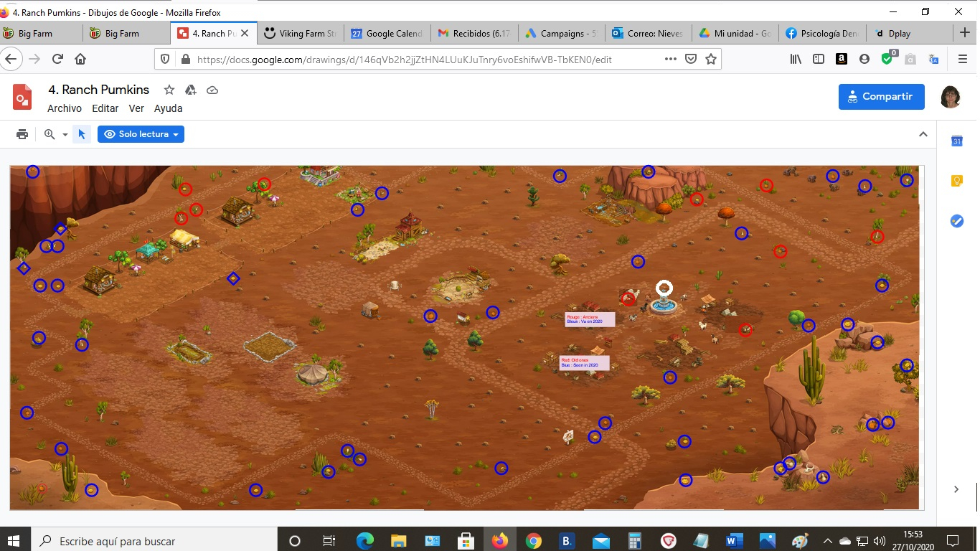Expand the side panel arrow
This screenshot has height=551, width=980.
956,489
